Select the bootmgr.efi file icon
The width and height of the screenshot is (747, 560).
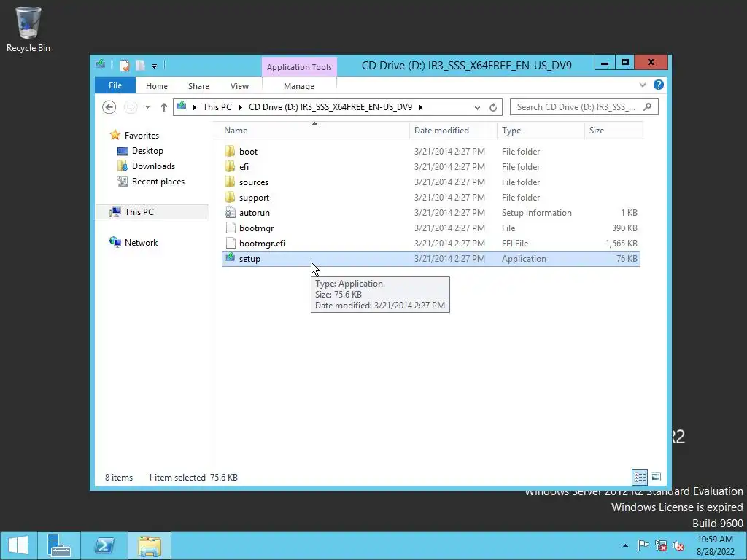point(230,244)
